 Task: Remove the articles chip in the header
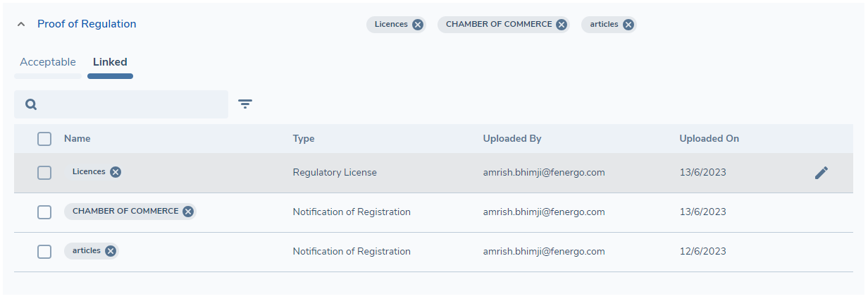[x=628, y=25]
